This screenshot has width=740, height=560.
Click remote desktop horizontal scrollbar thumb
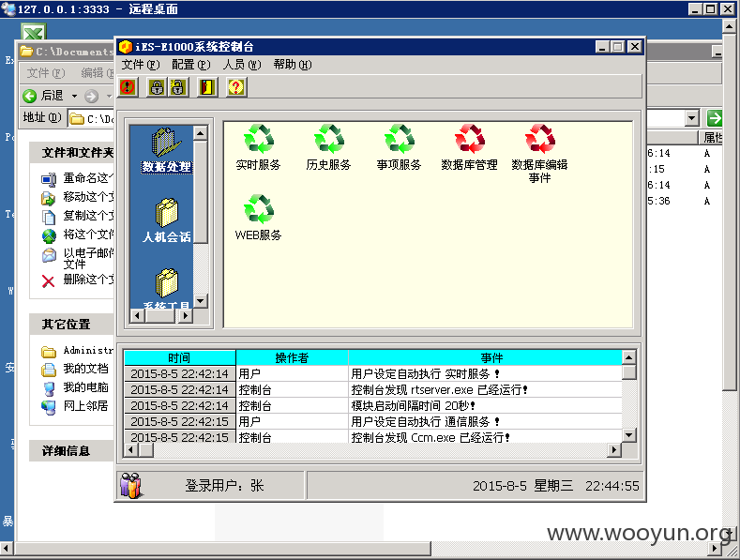tap(223, 549)
